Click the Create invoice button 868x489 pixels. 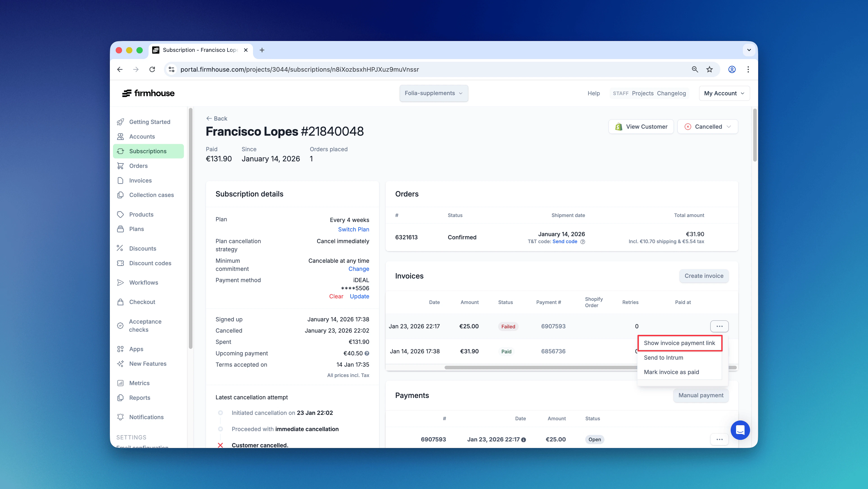click(704, 276)
